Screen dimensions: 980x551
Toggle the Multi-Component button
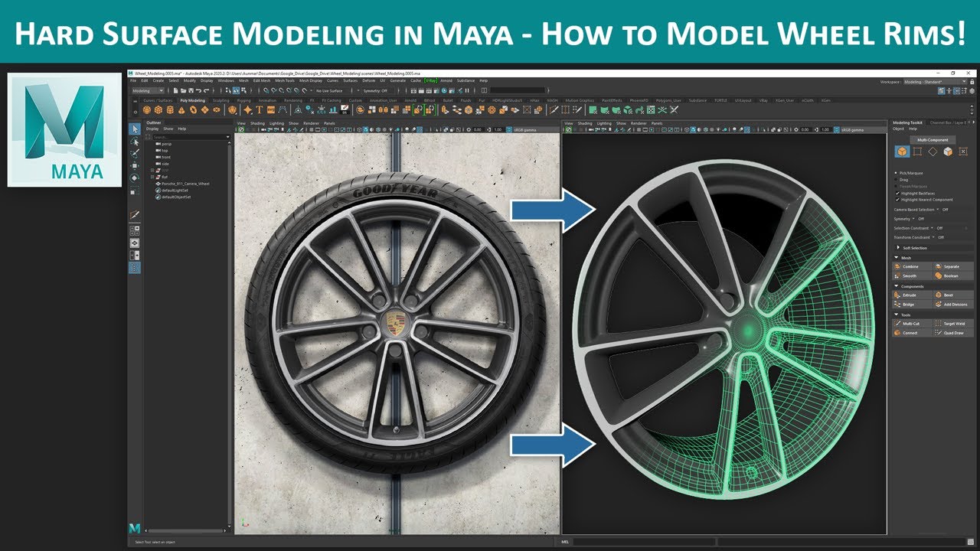[933, 140]
